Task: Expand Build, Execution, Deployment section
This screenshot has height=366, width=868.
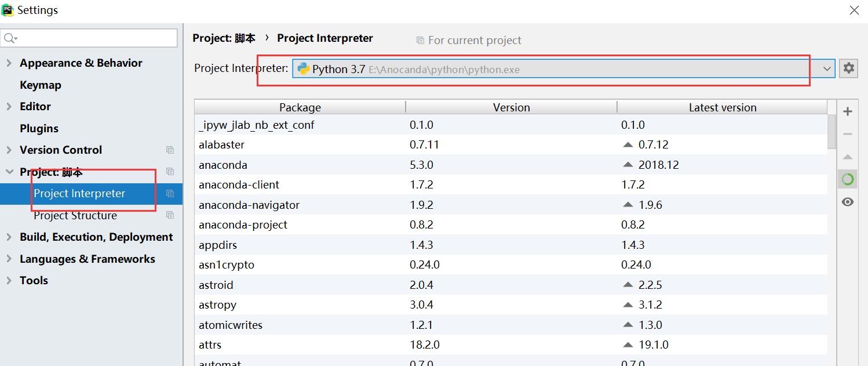Action: pos(9,237)
